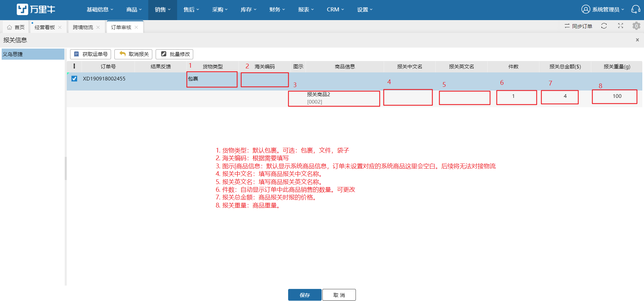Click the 报关英文名 input cell
The image size is (644, 301).
pos(465,98)
